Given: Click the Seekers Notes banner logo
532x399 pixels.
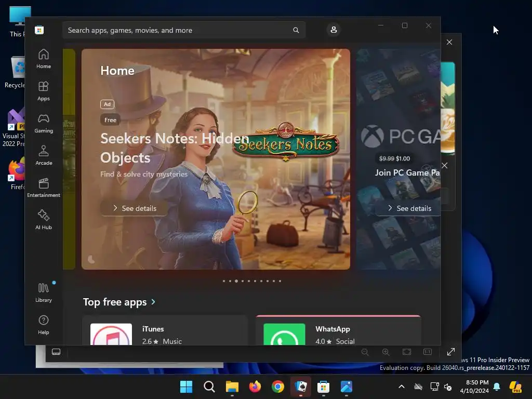Looking at the screenshot, I should [x=286, y=141].
